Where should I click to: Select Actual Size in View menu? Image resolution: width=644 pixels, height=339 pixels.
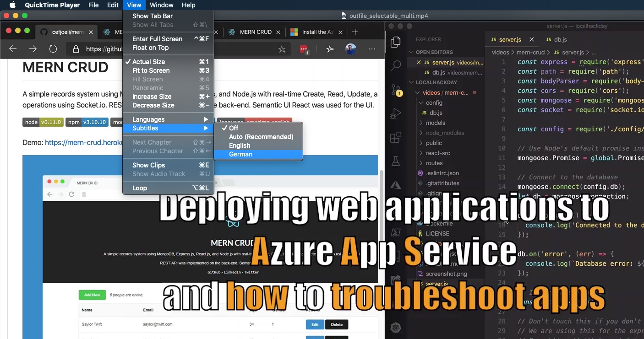(x=148, y=62)
